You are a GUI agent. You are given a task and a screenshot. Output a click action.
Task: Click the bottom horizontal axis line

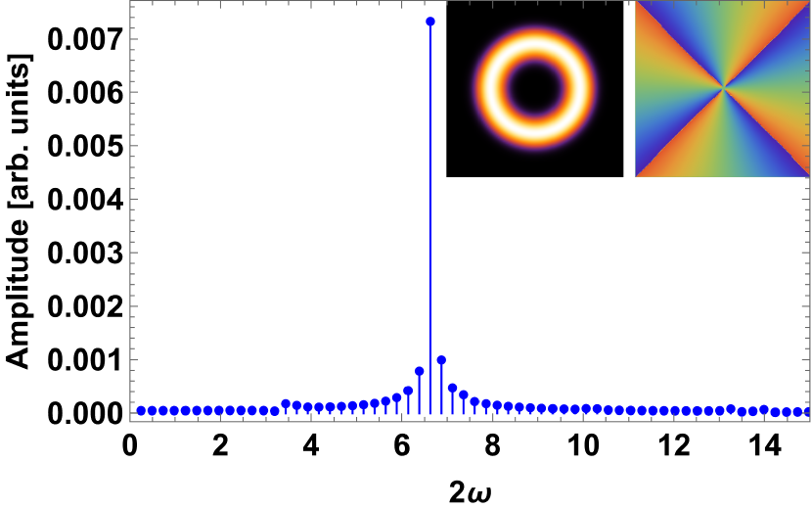click(470, 422)
